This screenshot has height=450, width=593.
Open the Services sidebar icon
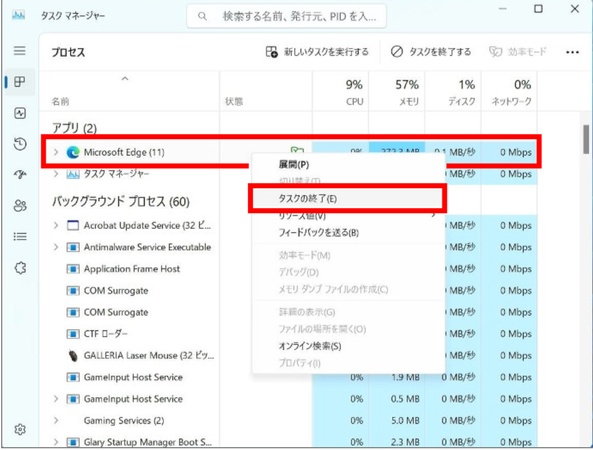[x=20, y=268]
